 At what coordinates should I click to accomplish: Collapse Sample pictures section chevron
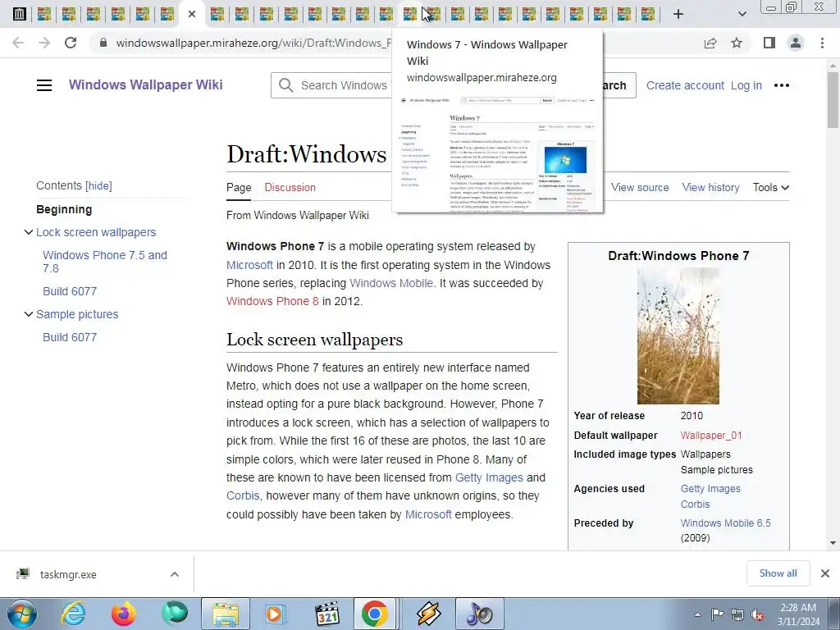(29, 314)
